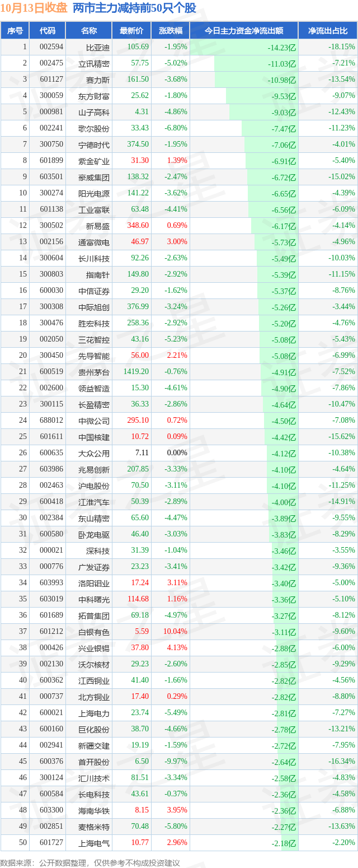This screenshot has width=358, height=868.
Task: Click stock name 上海电气
Action: point(94,843)
